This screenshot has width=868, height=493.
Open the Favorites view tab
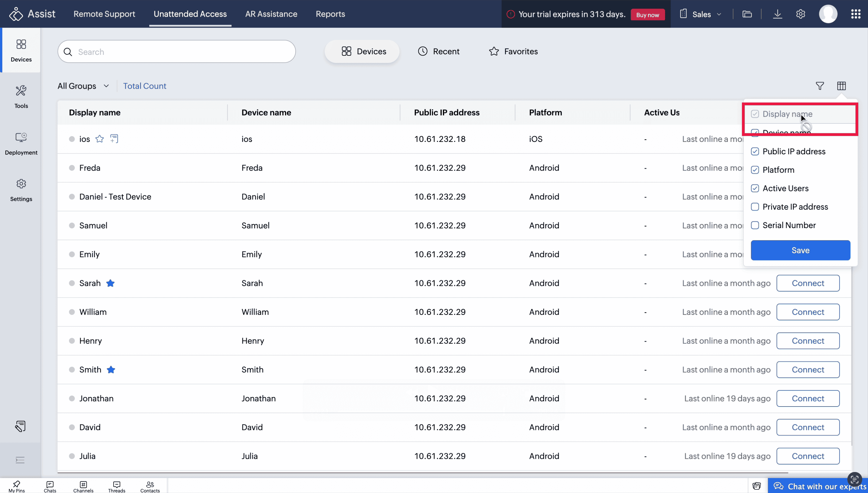point(513,51)
